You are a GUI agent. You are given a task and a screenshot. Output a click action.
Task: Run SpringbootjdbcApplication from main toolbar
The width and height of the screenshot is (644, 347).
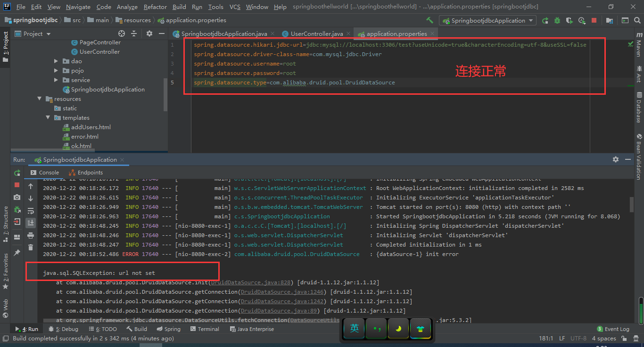click(x=545, y=20)
